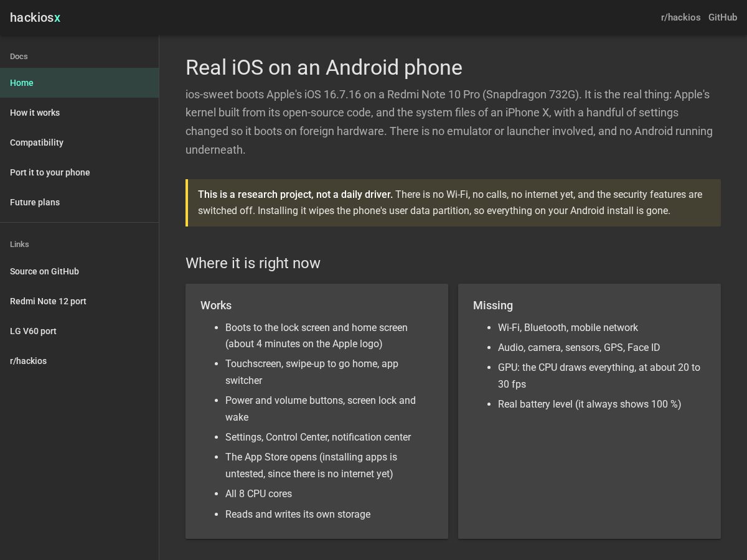
Task: Open Port it to your phone page
Action: click(x=80, y=172)
